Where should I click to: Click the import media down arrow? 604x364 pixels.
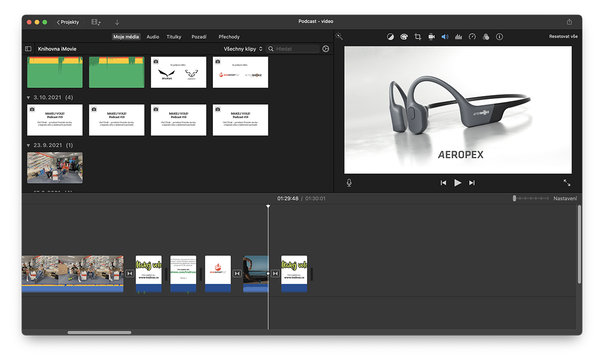click(x=117, y=22)
